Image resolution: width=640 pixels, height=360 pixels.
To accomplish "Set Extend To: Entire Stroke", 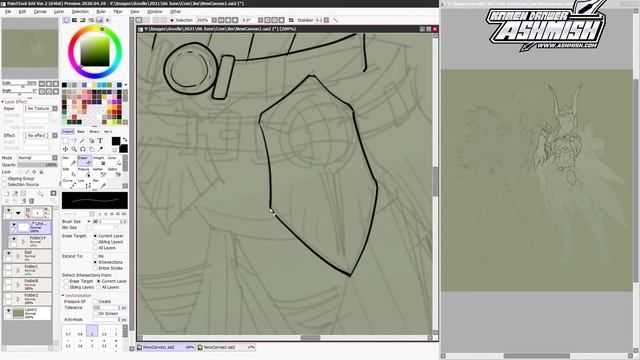I will [x=95, y=268].
